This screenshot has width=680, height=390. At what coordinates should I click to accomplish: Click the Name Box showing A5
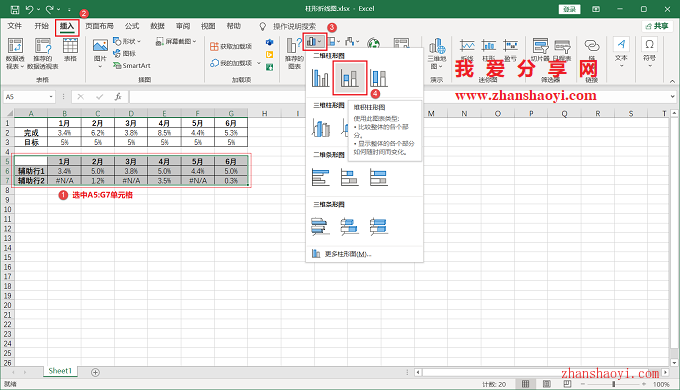click(x=29, y=97)
